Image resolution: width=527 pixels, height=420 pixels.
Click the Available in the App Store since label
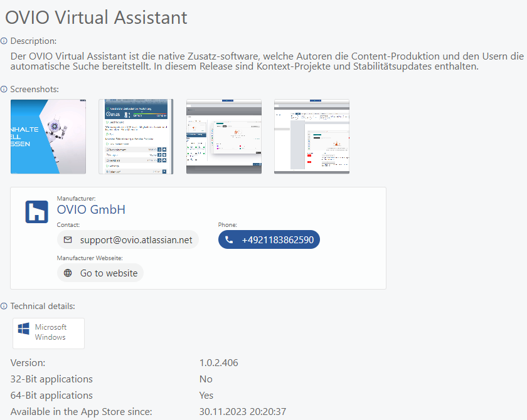(x=82, y=412)
